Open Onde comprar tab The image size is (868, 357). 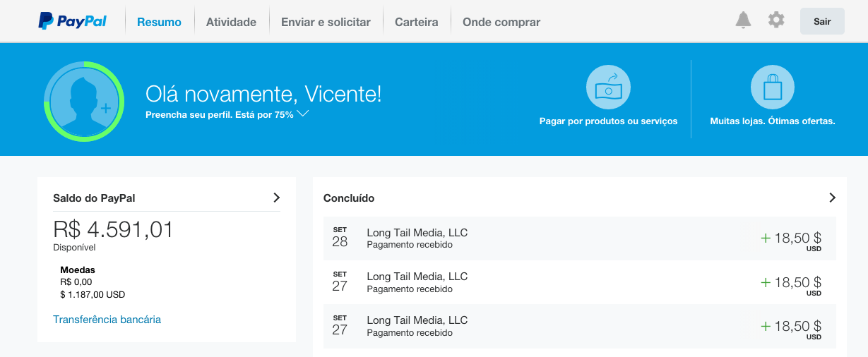501,22
